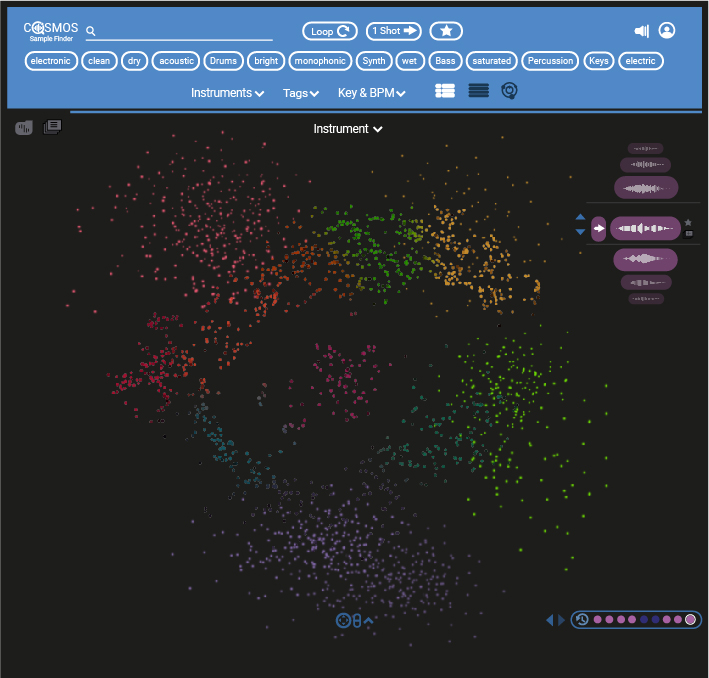709x678 pixels.
Task: Switch to detailed list view
Action: 445,91
